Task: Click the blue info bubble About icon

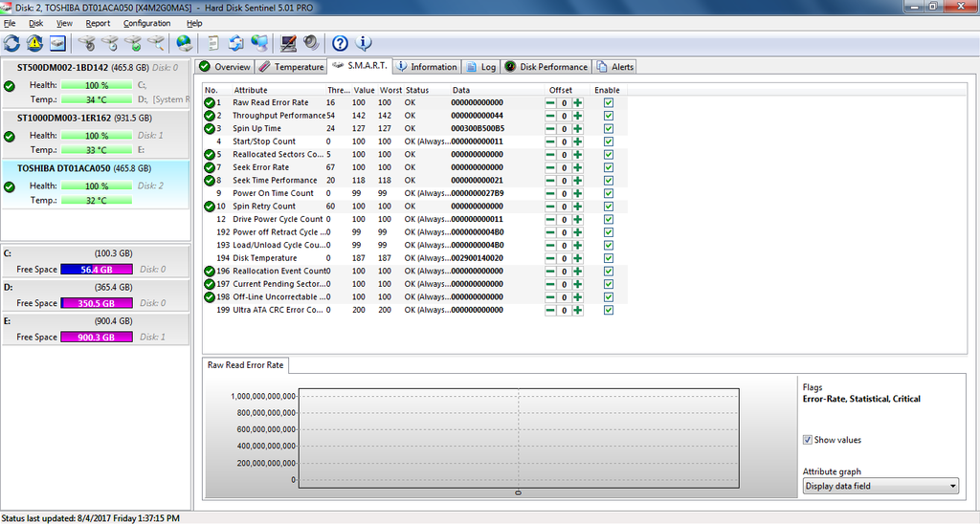Action: pyautogui.click(x=364, y=43)
